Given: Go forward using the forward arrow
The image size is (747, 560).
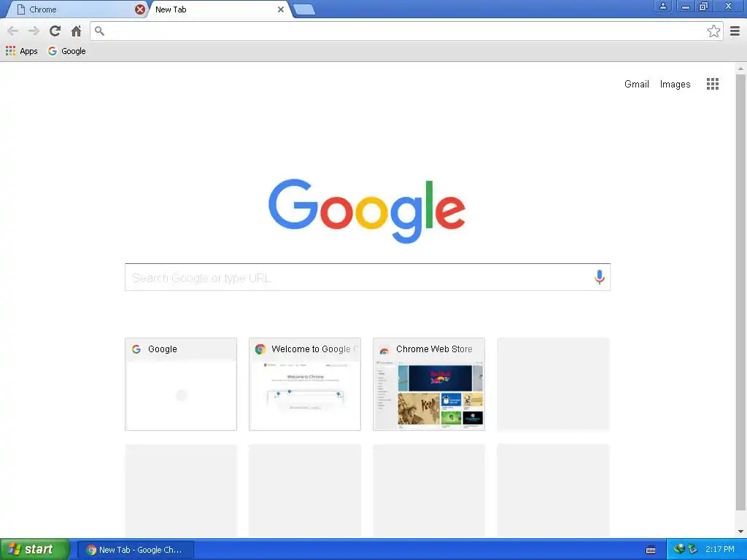Looking at the screenshot, I should 34,31.
